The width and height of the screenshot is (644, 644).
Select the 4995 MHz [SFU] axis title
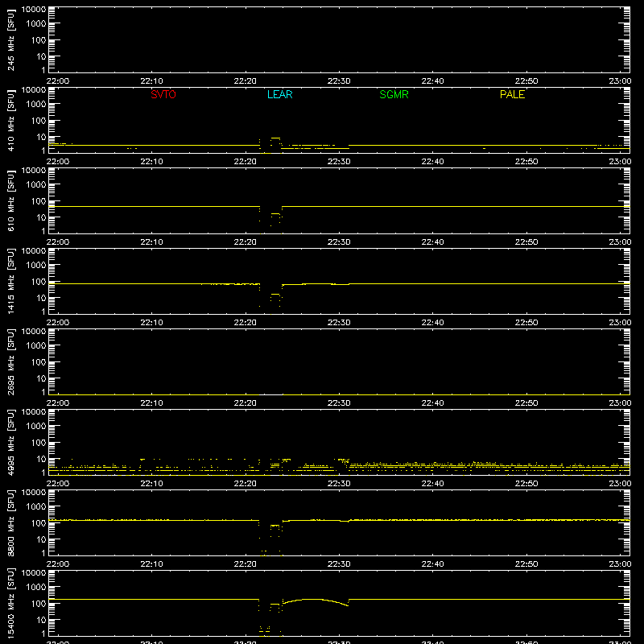(11, 442)
